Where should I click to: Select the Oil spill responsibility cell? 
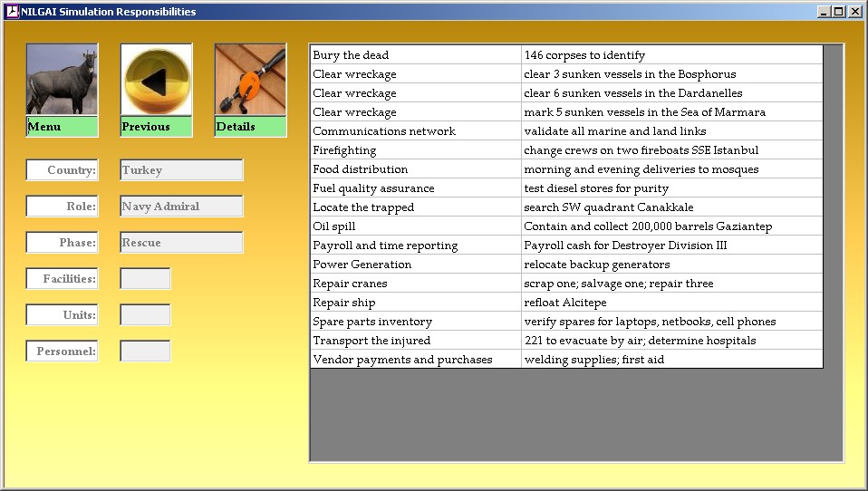(x=415, y=226)
